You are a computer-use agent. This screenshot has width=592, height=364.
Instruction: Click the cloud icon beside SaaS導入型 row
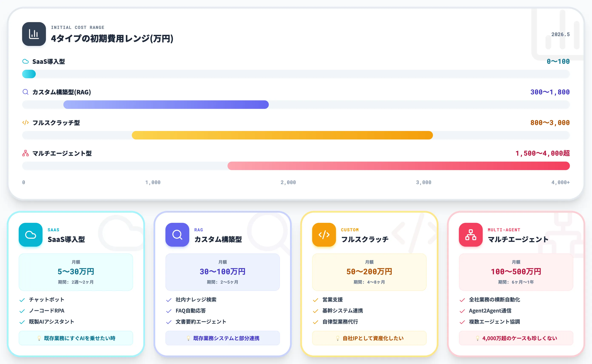pos(26,61)
